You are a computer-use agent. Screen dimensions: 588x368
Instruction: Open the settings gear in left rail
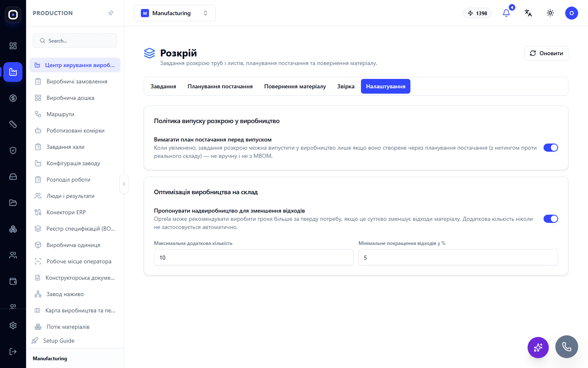tap(13, 325)
